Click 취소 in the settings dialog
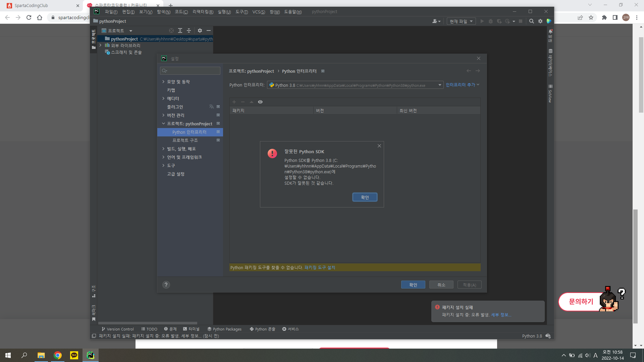 point(441,285)
